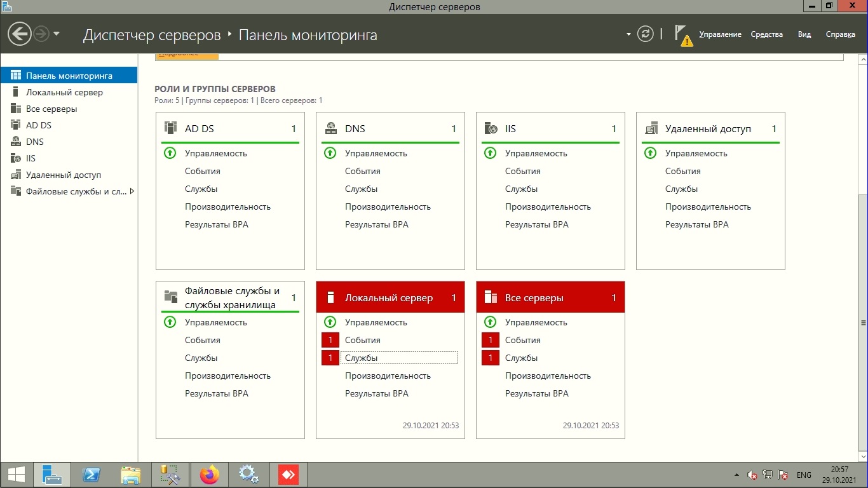
Task: Click the red Службы badge in Все серверы
Action: tap(491, 358)
